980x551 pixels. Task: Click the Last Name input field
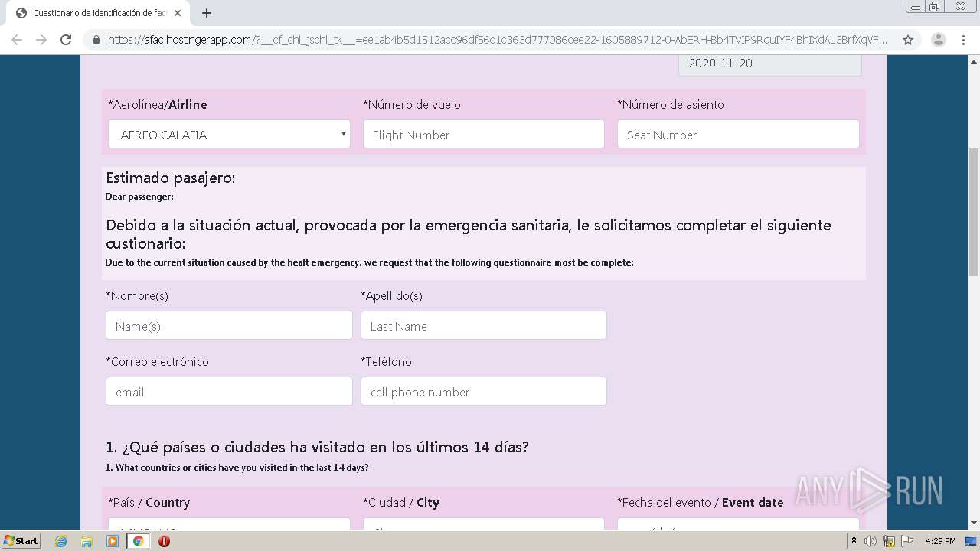tap(484, 325)
